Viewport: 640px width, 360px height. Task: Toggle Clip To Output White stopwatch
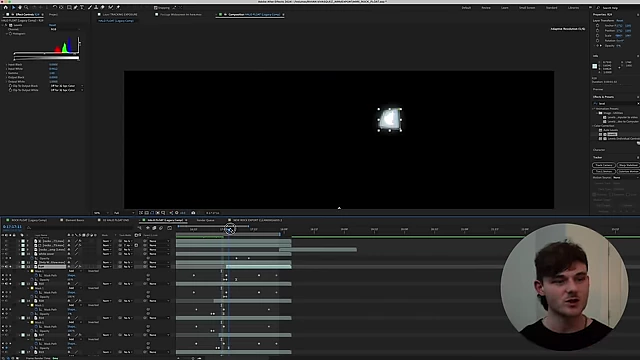[10, 90]
